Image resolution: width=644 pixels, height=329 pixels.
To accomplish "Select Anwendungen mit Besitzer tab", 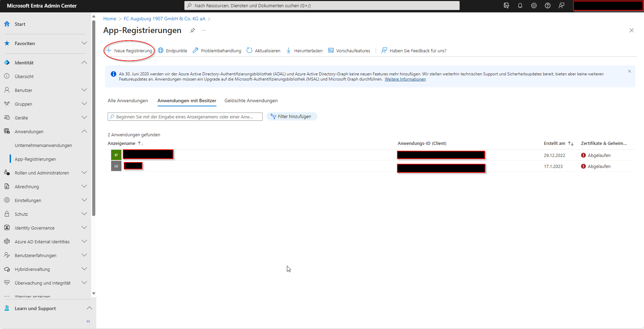I will point(187,100).
